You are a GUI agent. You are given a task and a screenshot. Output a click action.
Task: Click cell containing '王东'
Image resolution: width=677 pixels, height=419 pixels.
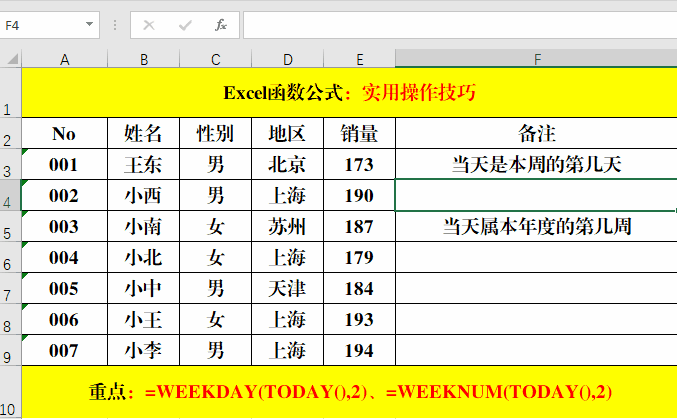pyautogui.click(x=143, y=164)
